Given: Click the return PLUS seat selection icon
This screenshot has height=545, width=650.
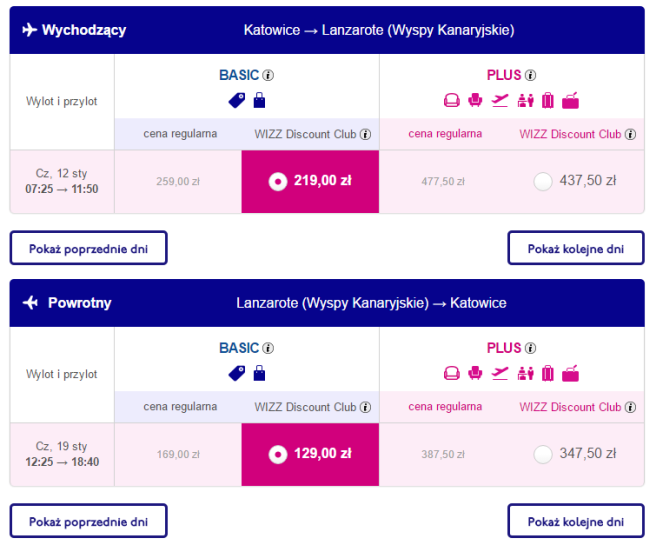Looking at the screenshot, I should 475,373.
